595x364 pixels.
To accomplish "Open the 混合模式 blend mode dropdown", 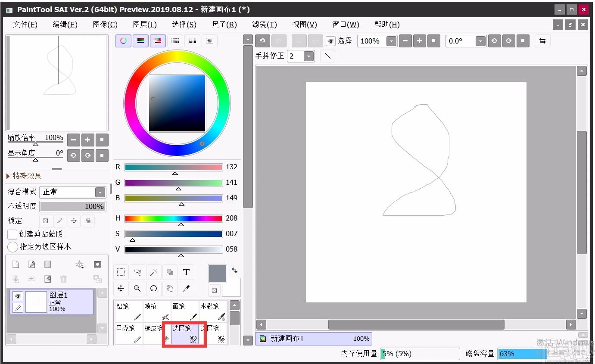I will [x=100, y=192].
